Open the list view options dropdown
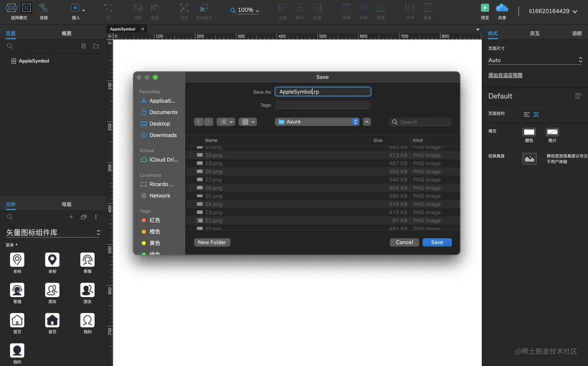Image resolution: width=588 pixels, height=366 pixels. click(226, 122)
